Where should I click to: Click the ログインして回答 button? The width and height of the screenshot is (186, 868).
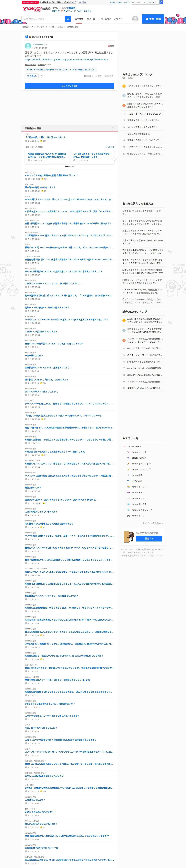point(70,86)
